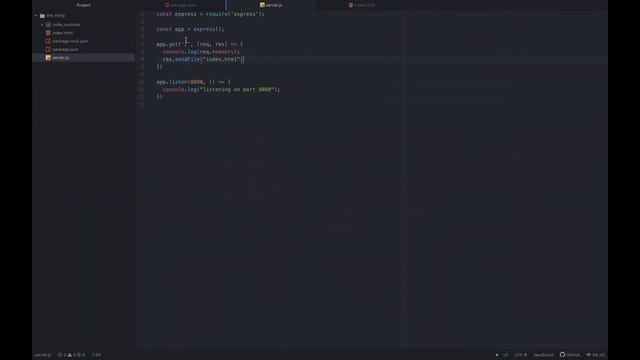Screen dimensions: 640x360
Task: Click the Project panel header
Action: click(x=84, y=5)
